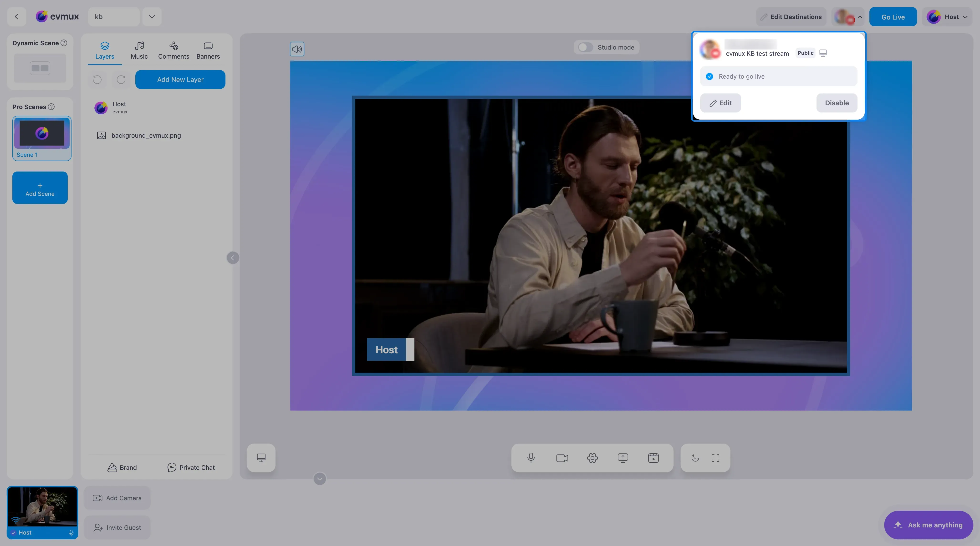980x546 pixels.
Task: Open the Banners tab
Action: click(x=208, y=50)
